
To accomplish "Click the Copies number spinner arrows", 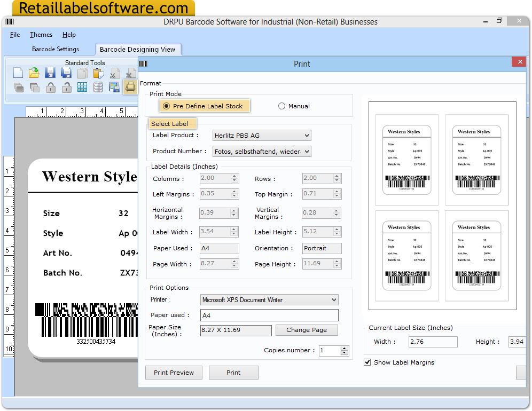I will (345, 350).
